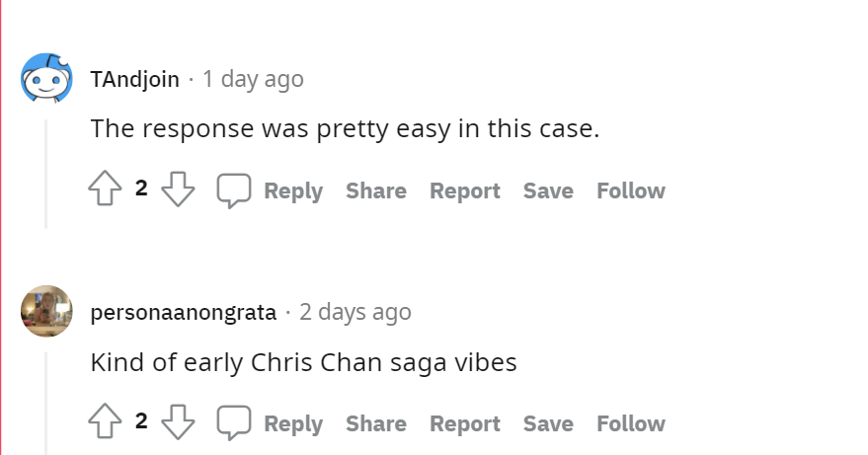Report TAndjoin's comment
Image resolution: width=868 pixels, height=455 pixels.
click(x=465, y=190)
